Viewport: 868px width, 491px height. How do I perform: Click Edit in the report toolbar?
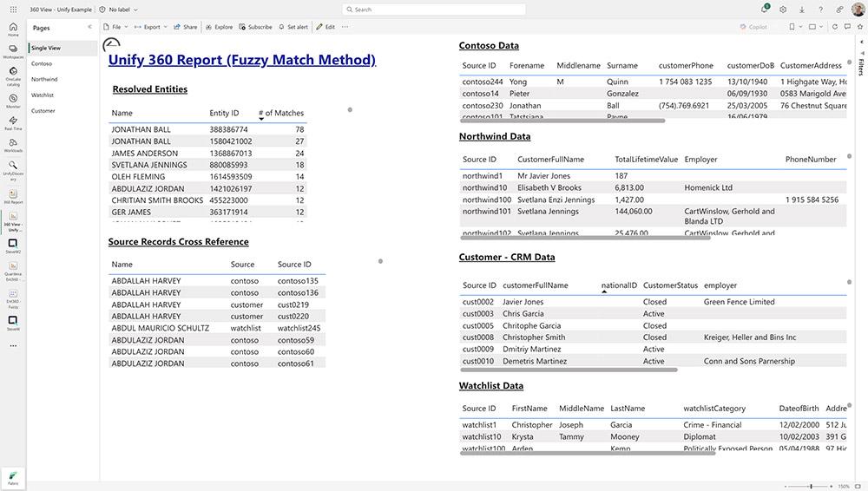[x=325, y=27]
